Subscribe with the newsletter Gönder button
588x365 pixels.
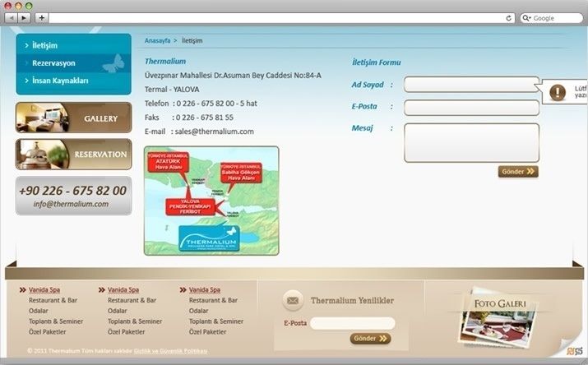coord(371,339)
